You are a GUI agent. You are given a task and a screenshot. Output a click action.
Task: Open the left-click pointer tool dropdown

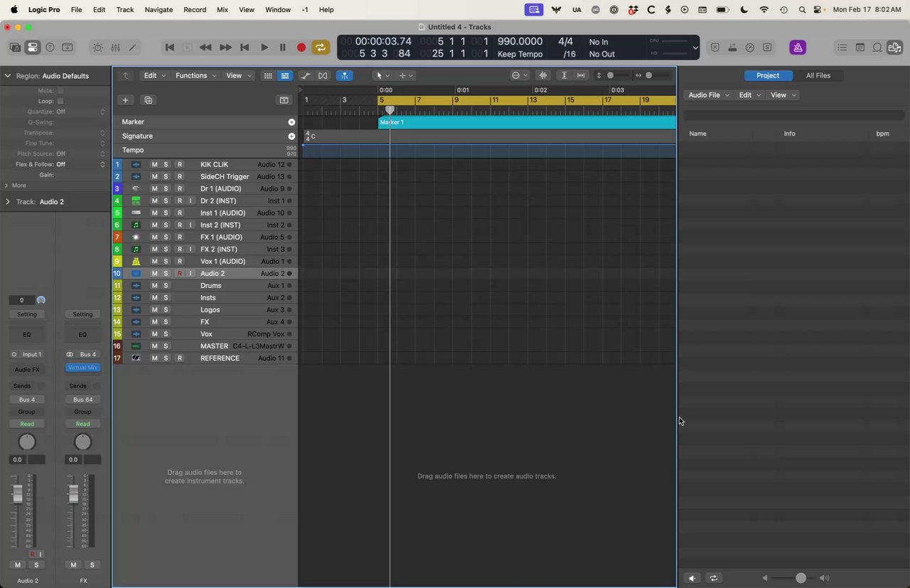pyautogui.click(x=382, y=75)
